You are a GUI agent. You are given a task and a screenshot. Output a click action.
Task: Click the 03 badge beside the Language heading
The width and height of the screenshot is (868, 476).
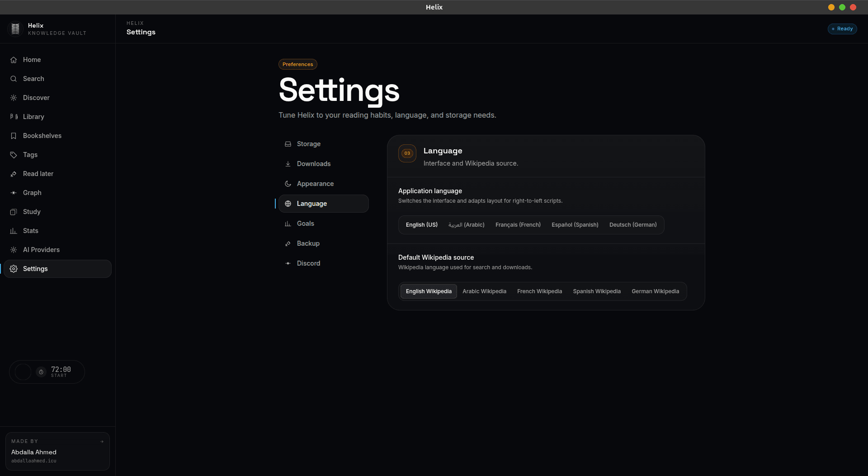coord(407,153)
